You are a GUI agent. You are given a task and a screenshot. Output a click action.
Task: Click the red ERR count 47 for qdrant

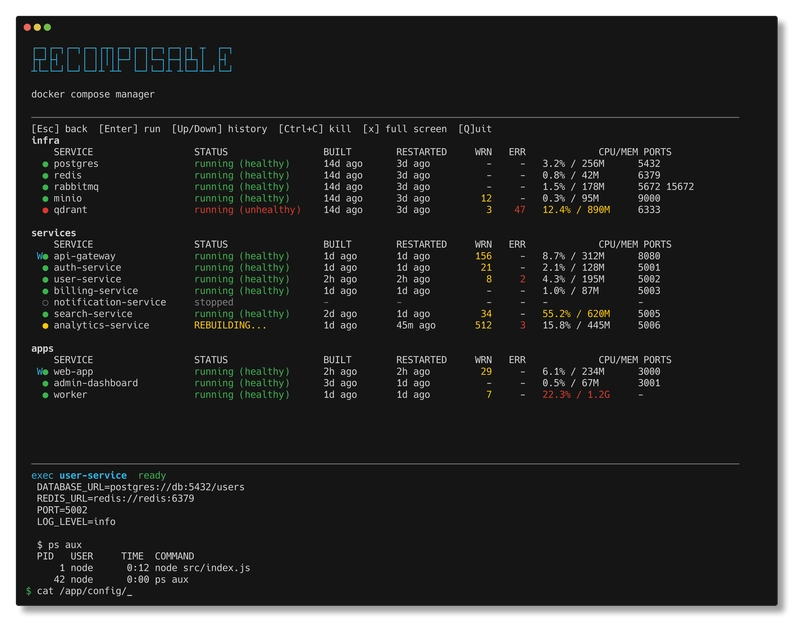click(x=518, y=210)
